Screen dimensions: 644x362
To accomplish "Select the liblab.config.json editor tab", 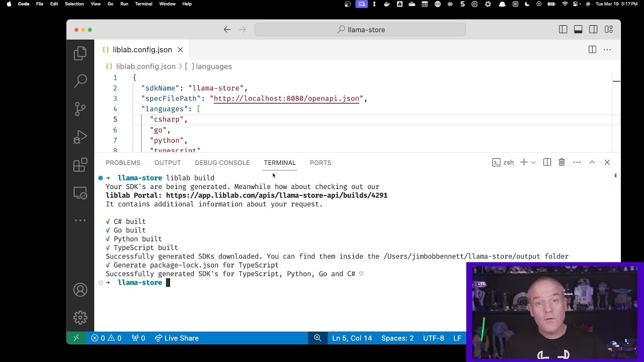I will 142,50.
